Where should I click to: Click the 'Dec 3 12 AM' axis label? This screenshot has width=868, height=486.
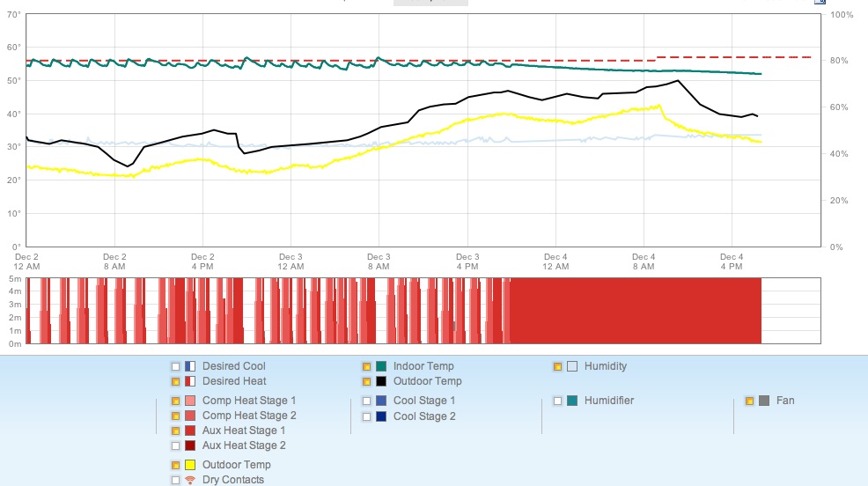pyautogui.click(x=291, y=261)
